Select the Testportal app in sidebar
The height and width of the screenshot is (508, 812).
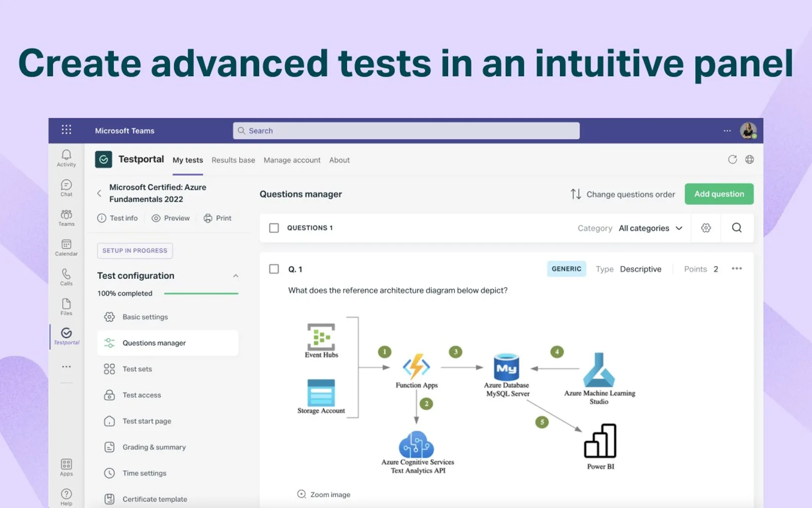tap(66, 336)
